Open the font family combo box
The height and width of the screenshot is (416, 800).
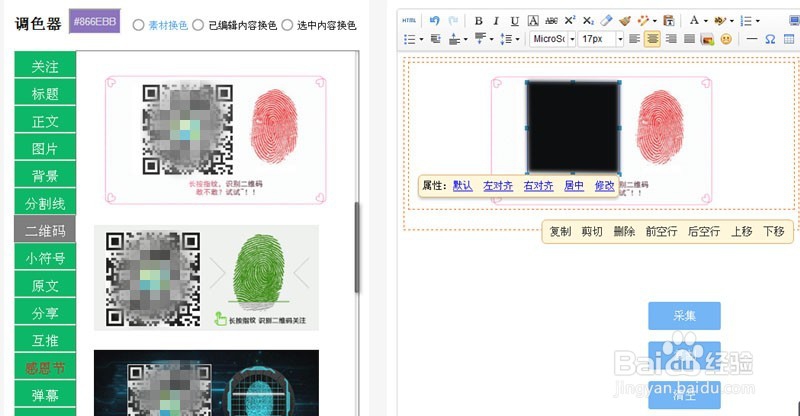click(x=553, y=39)
